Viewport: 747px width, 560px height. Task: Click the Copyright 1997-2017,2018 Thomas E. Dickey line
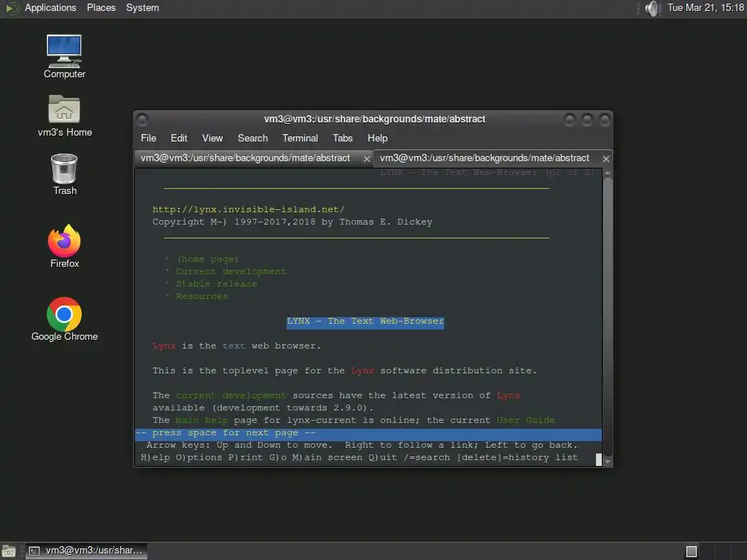tap(292, 222)
